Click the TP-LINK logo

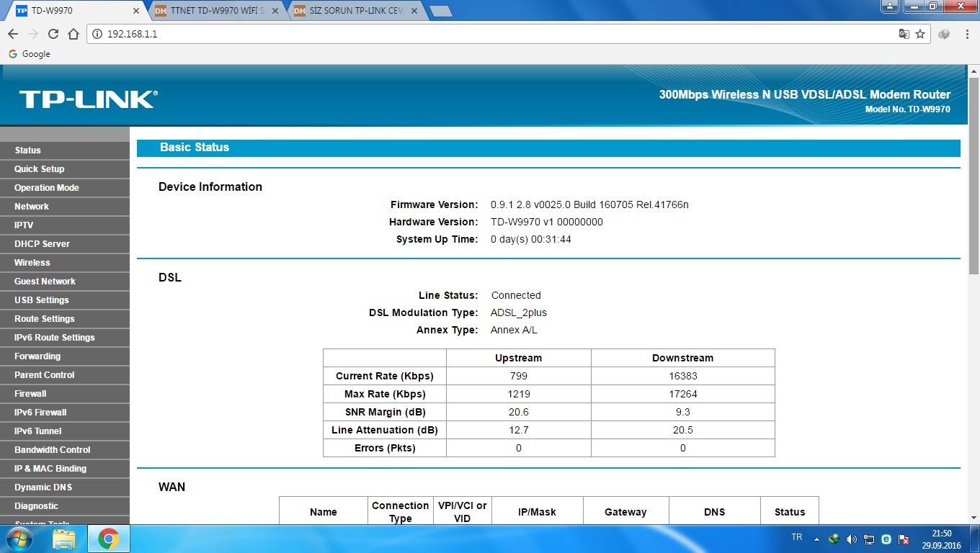88,99
